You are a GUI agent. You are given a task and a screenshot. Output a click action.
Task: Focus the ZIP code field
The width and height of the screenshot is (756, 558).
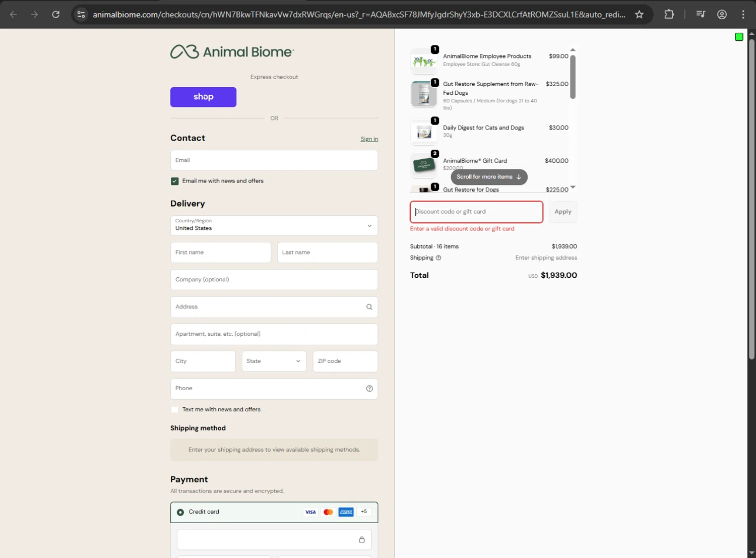pyautogui.click(x=345, y=361)
